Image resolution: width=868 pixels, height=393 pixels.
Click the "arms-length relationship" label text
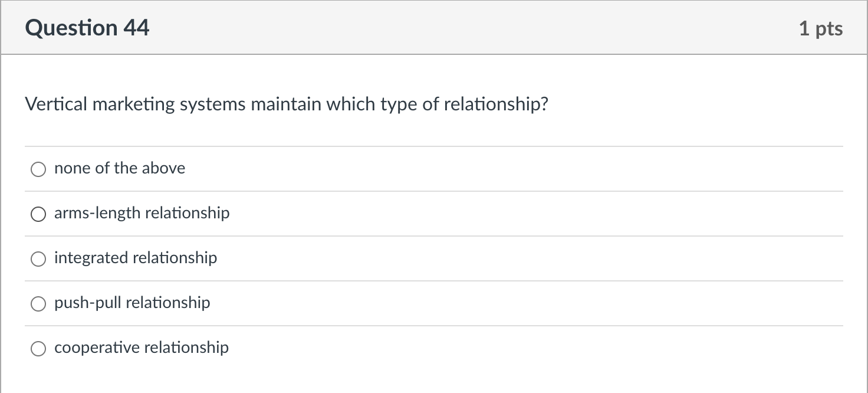pos(142,213)
